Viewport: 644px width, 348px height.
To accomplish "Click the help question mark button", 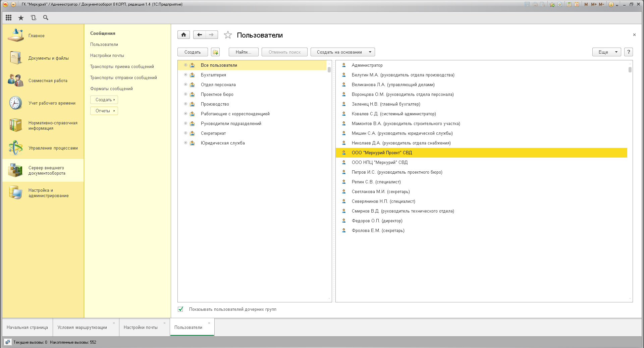I will tap(629, 52).
